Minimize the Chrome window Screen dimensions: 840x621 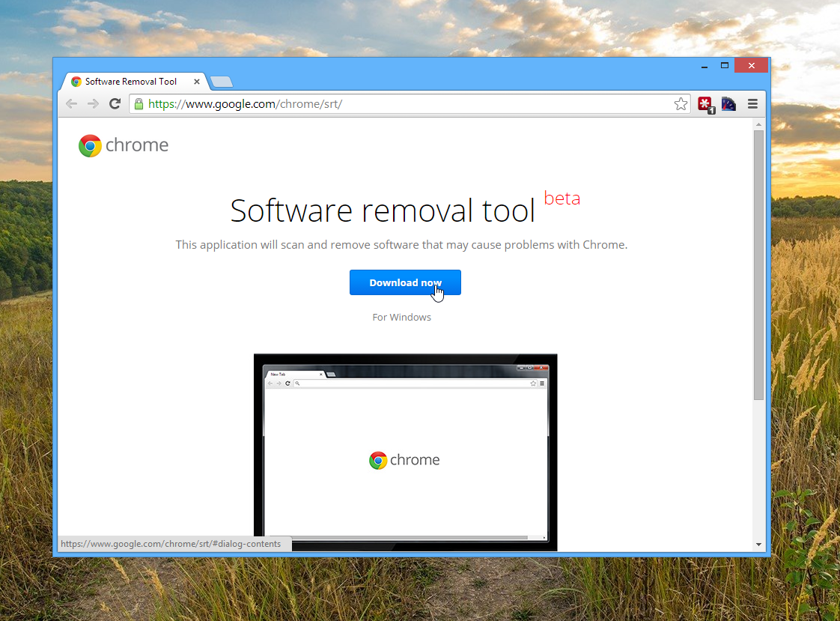[x=704, y=66]
